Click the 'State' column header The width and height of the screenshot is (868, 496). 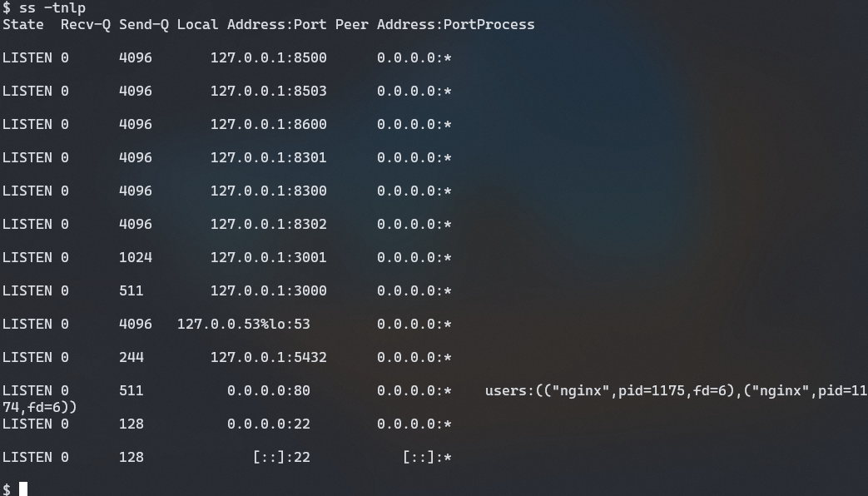click(22, 24)
